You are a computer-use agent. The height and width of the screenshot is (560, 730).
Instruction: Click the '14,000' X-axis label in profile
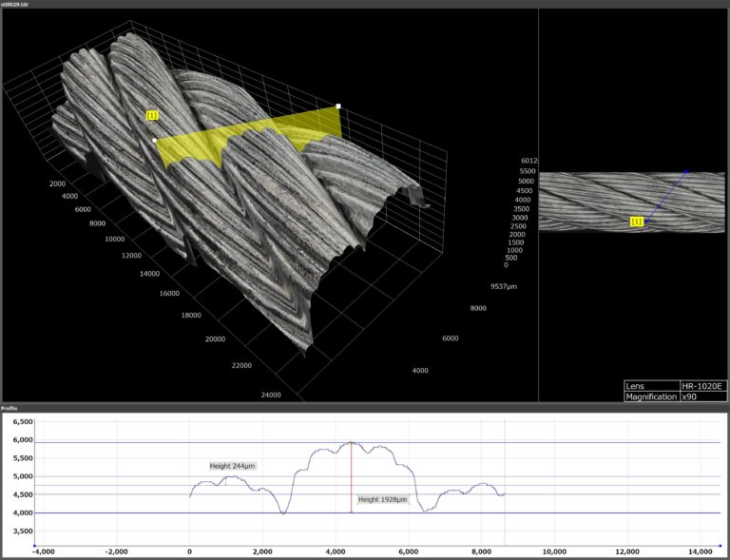[700, 551]
